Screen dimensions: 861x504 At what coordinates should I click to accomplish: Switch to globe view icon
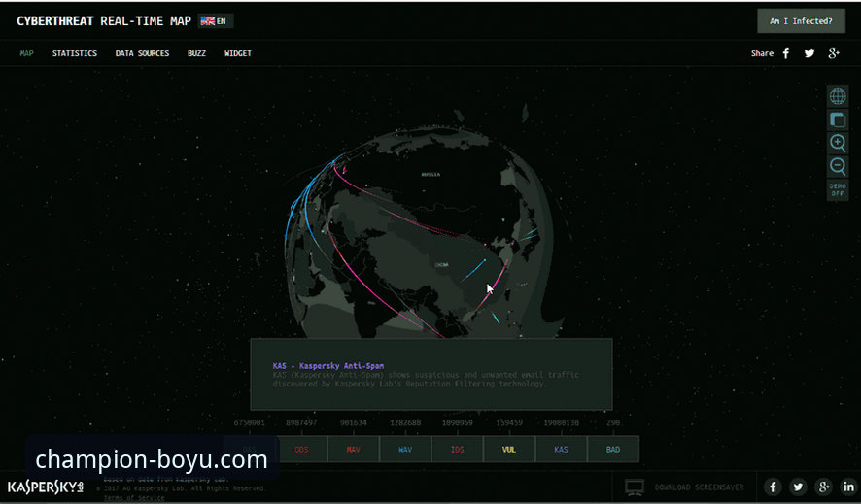[837, 96]
